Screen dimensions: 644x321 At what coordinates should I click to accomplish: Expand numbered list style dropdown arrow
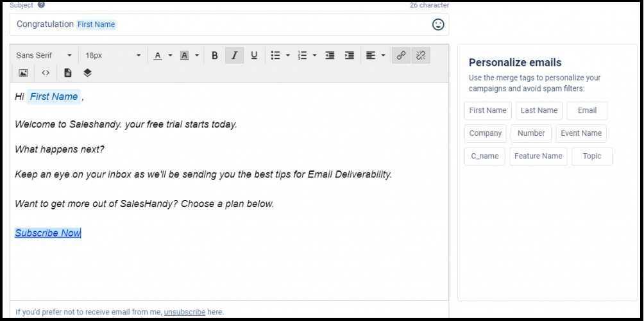click(x=314, y=55)
